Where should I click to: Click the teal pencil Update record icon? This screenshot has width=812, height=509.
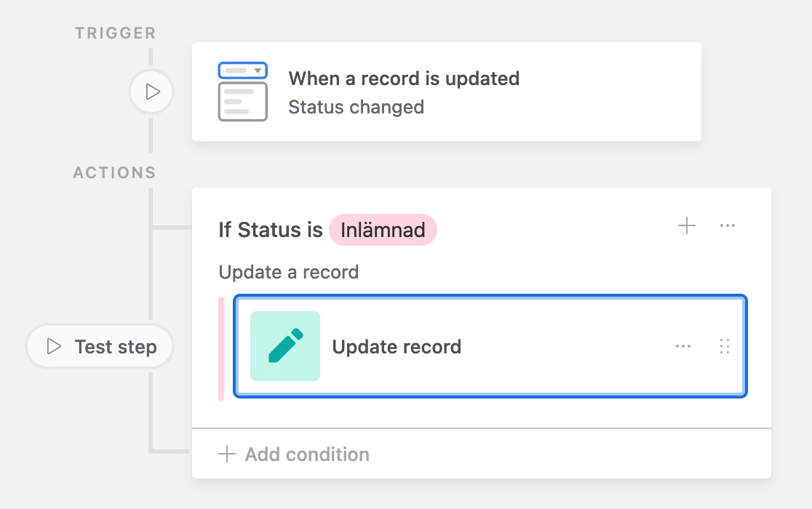click(x=285, y=346)
